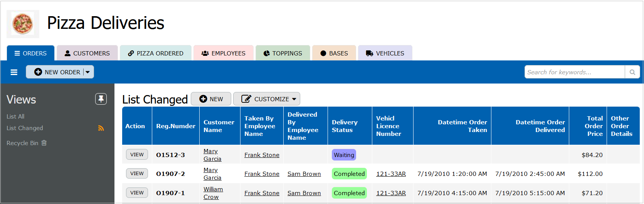
Task: Sort by Total Order Price column
Action: [594, 126]
